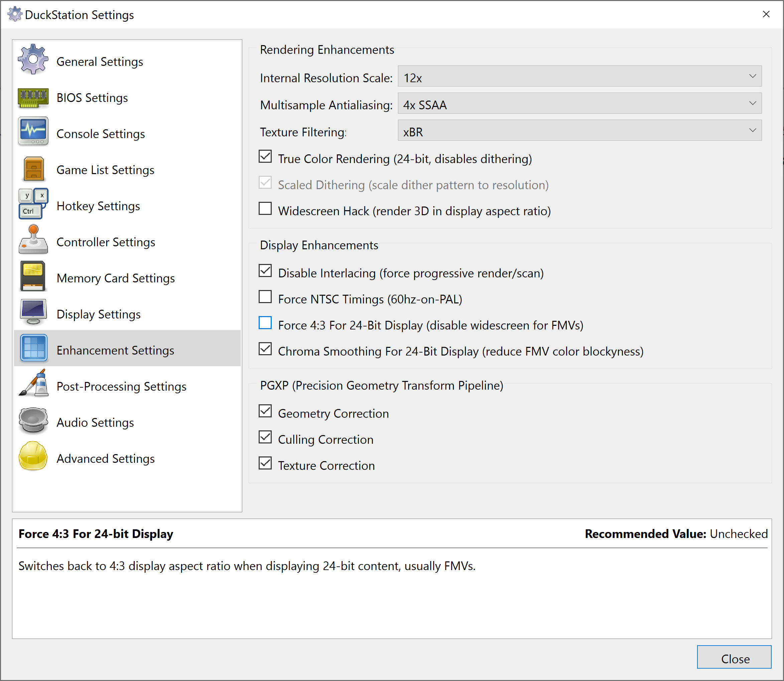Click the Game List Settings cabinet icon
The width and height of the screenshot is (784, 681).
pos(33,169)
